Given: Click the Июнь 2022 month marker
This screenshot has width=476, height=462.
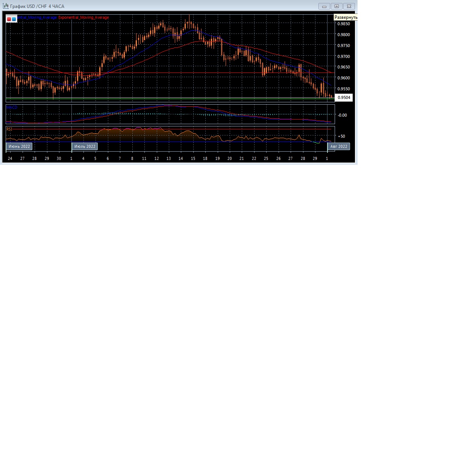Looking at the screenshot, I should tap(19, 146).
